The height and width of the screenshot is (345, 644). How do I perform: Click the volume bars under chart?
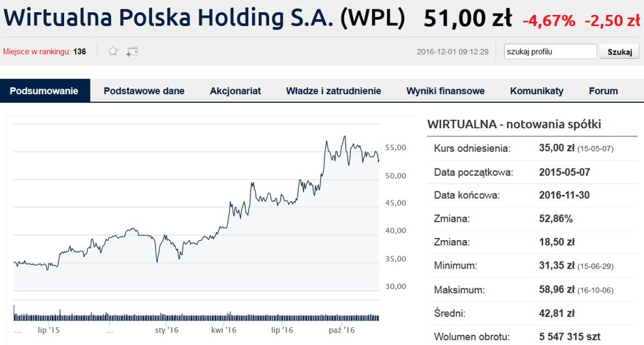(x=196, y=316)
